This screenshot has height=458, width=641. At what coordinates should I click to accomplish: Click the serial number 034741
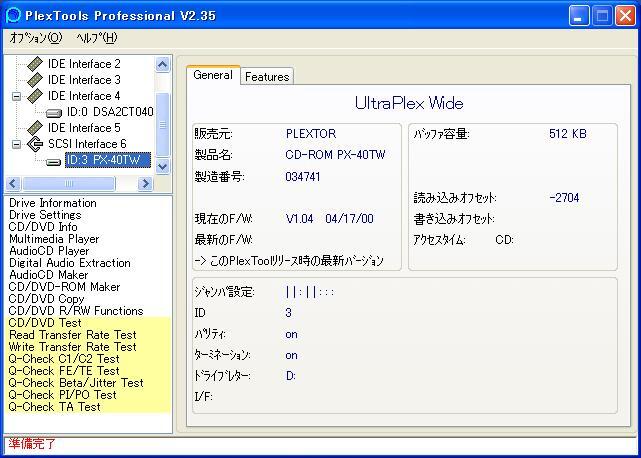(x=303, y=177)
